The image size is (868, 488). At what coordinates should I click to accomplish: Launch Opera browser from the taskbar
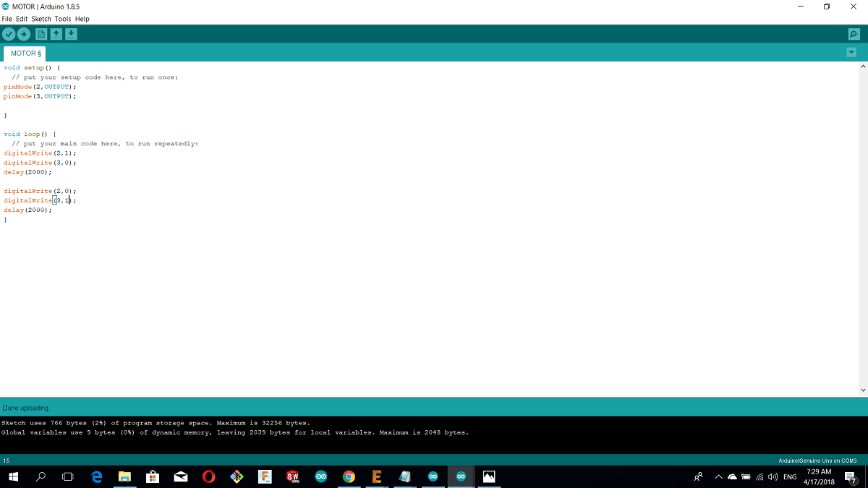coord(208,476)
